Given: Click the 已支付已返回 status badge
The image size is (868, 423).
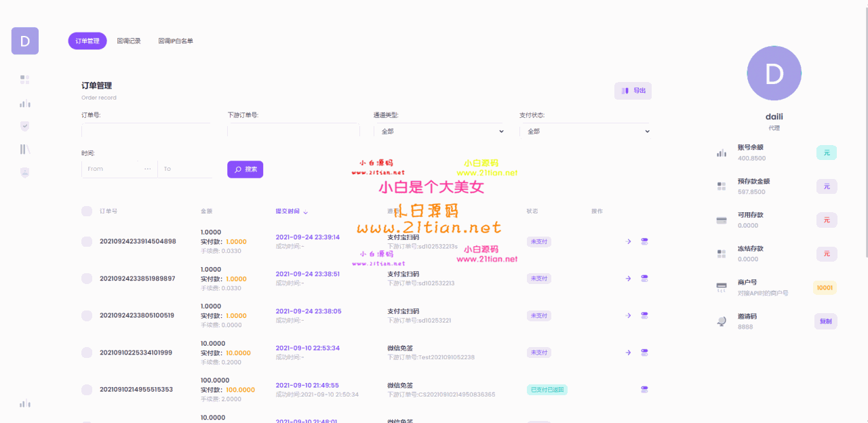Looking at the screenshot, I should [547, 390].
